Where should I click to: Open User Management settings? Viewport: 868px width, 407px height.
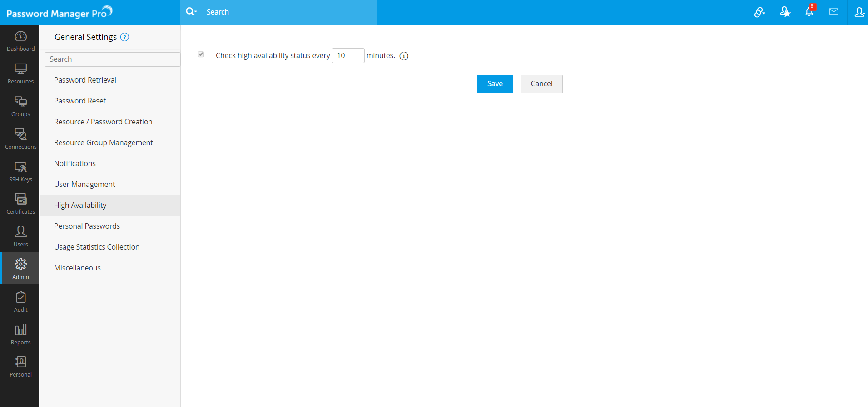tap(110, 184)
